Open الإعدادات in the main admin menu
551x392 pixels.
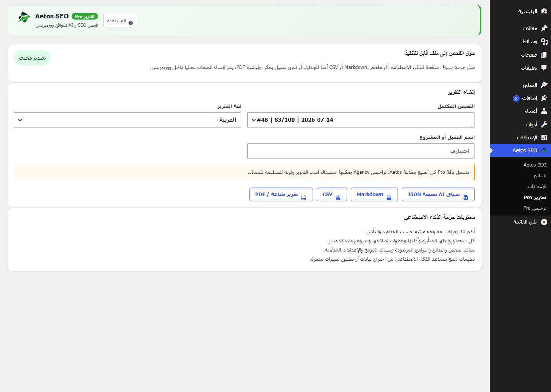tap(520, 137)
